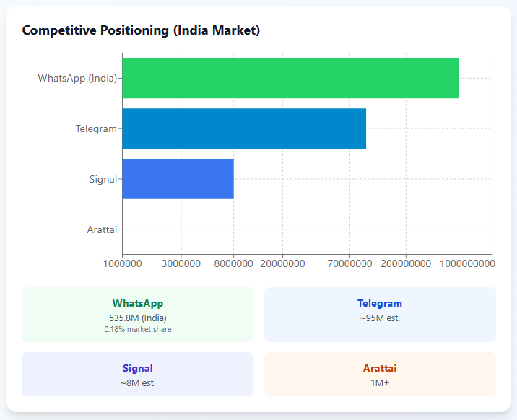Click the 'Telegram' y-axis label
This screenshot has height=420, width=517.
click(96, 128)
